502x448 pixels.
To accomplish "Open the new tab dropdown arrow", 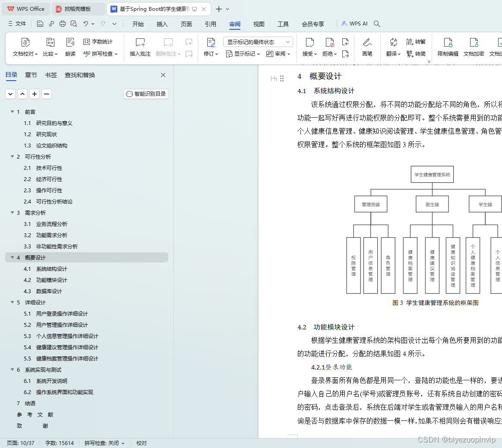I will point(227,9).
